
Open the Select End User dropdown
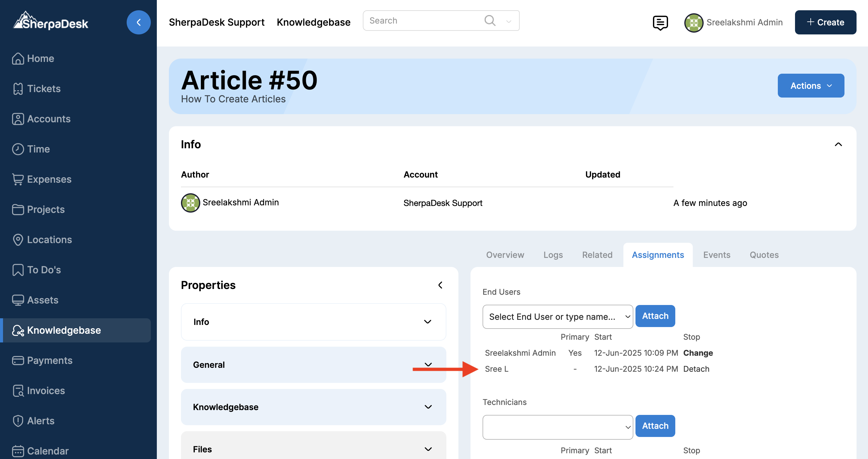point(557,316)
